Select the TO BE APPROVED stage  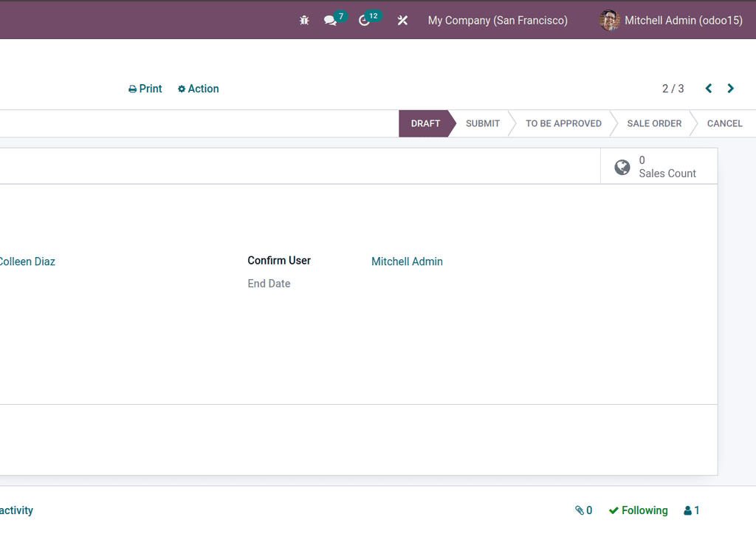click(563, 123)
